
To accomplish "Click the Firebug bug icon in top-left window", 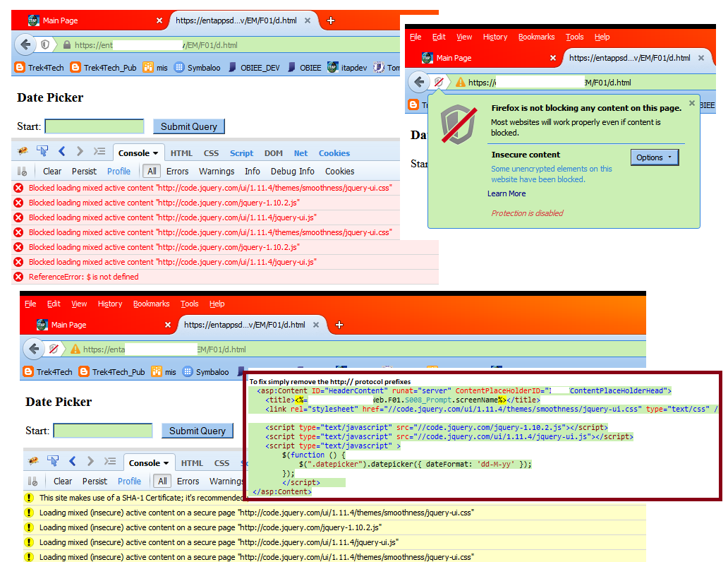I will tap(23, 152).
